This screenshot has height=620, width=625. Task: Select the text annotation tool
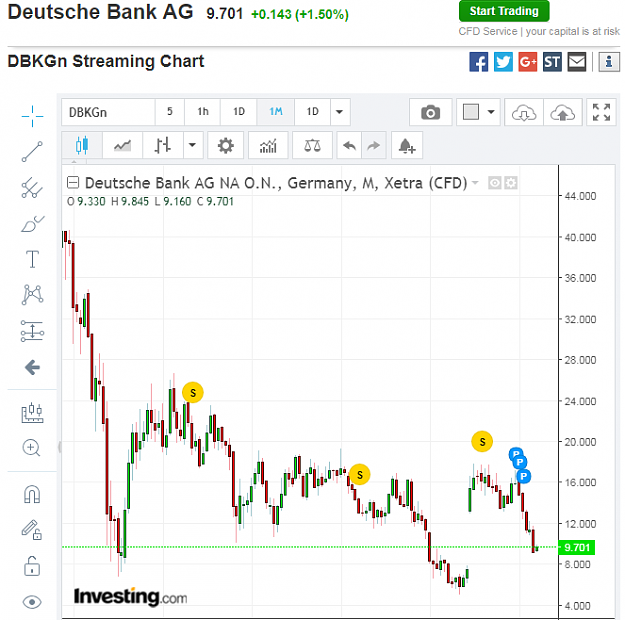[x=32, y=259]
